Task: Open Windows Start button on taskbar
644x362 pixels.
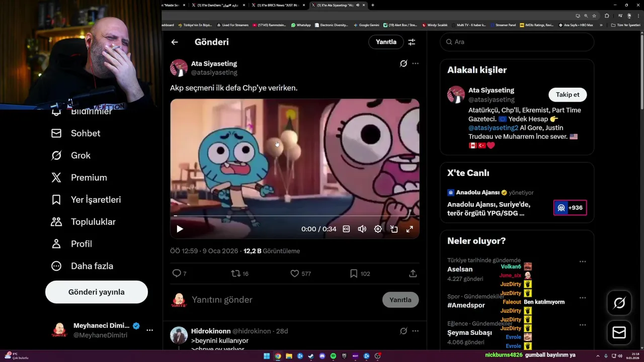Action: pyautogui.click(x=267, y=356)
